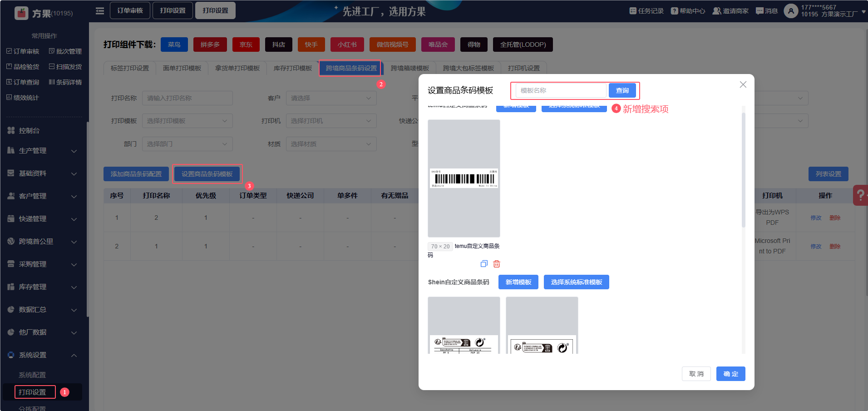Click the invite merchant icon
868x411 pixels.
point(717,11)
